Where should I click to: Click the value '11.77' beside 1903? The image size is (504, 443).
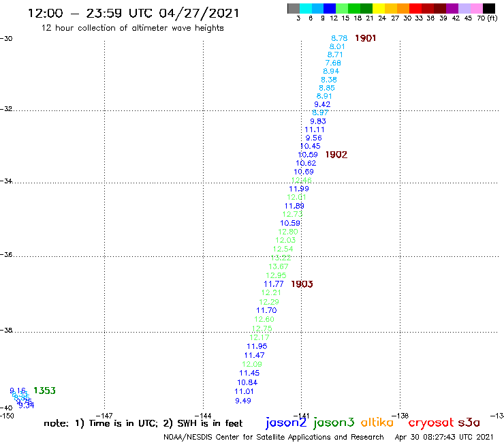pos(274,284)
